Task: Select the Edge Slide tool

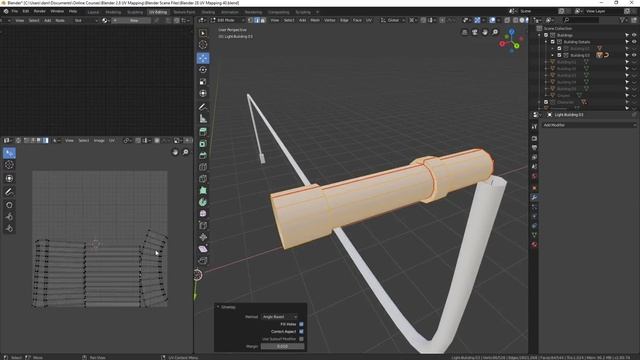Action: (x=203, y=225)
